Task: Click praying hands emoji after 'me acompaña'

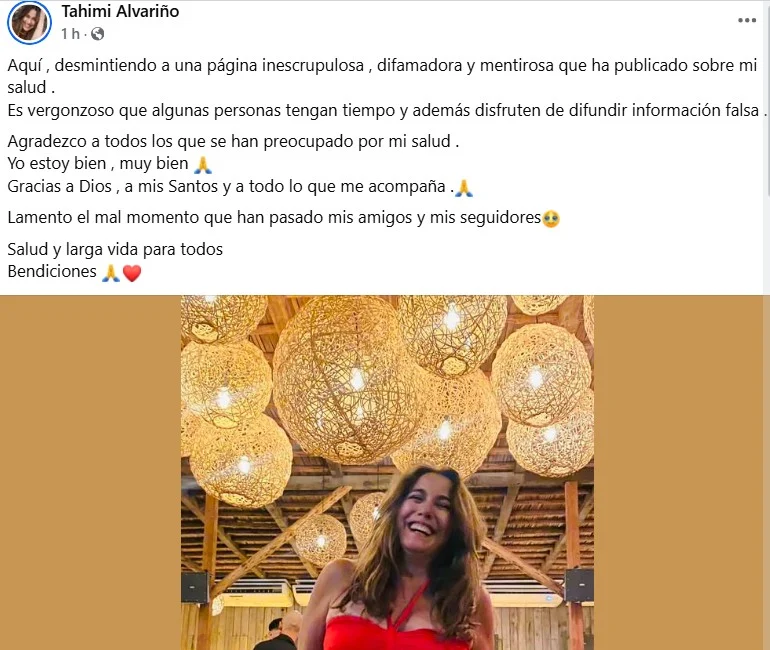Action: pyautogui.click(x=464, y=188)
